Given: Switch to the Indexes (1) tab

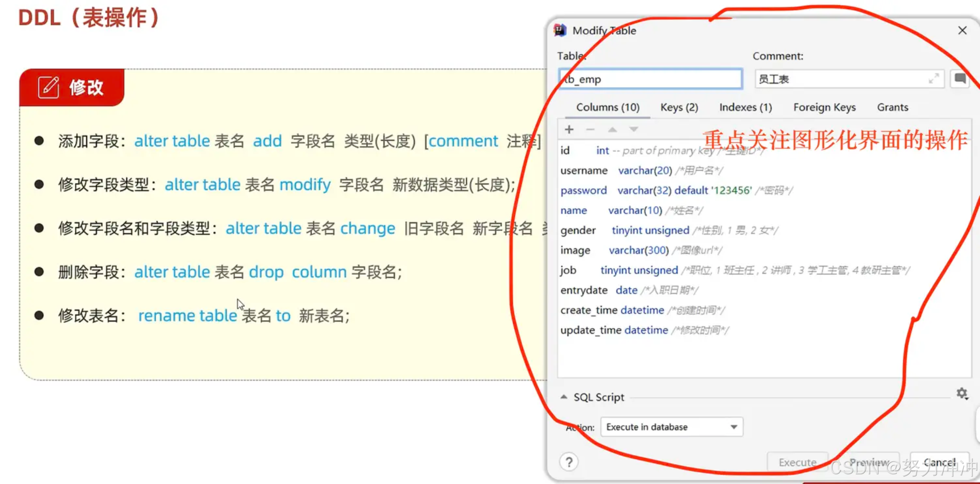Looking at the screenshot, I should pyautogui.click(x=745, y=107).
